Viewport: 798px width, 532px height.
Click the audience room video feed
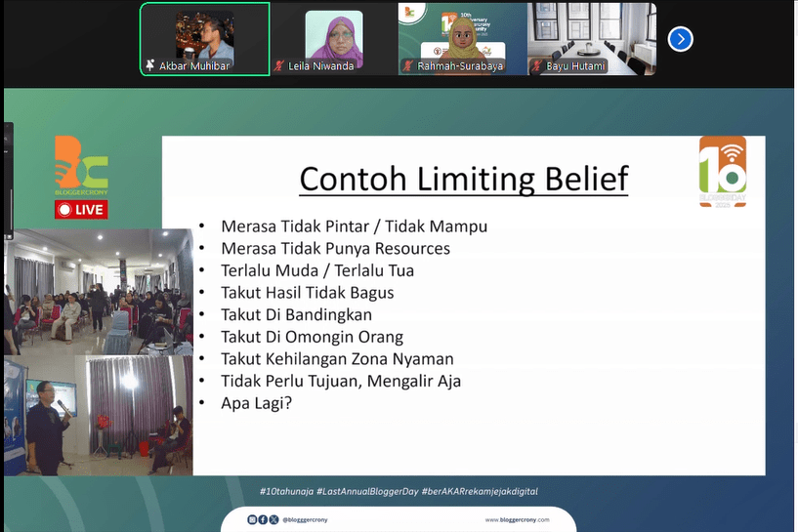click(99, 291)
